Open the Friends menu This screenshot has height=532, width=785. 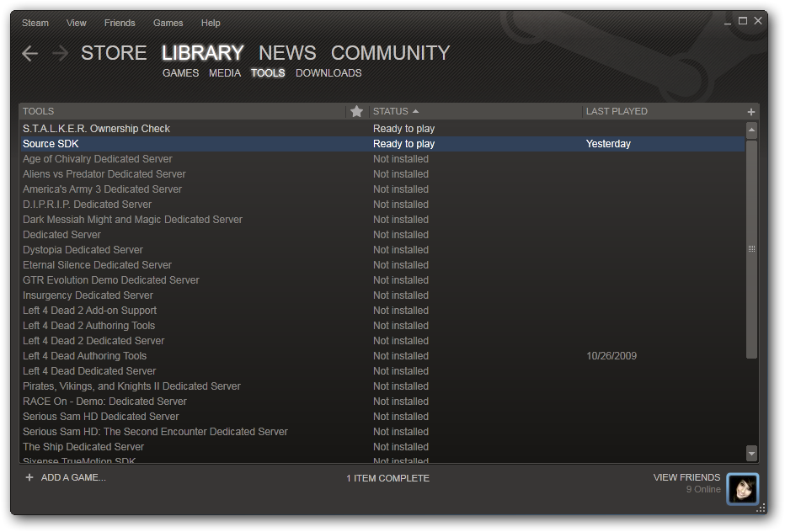(120, 23)
